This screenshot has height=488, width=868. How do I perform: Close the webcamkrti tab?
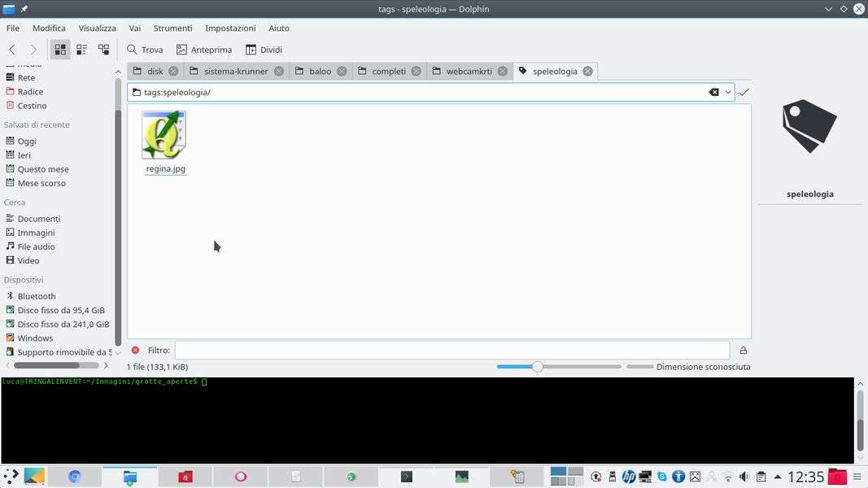pos(503,72)
